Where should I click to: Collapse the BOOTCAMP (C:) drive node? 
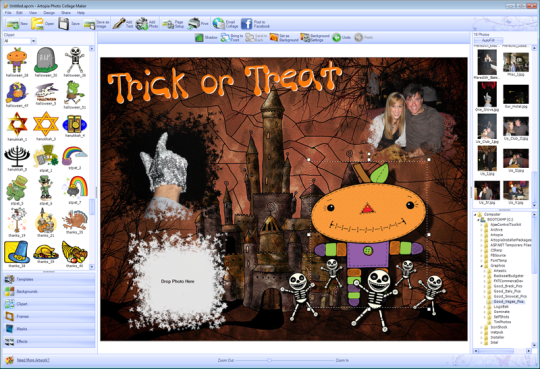click(x=478, y=219)
